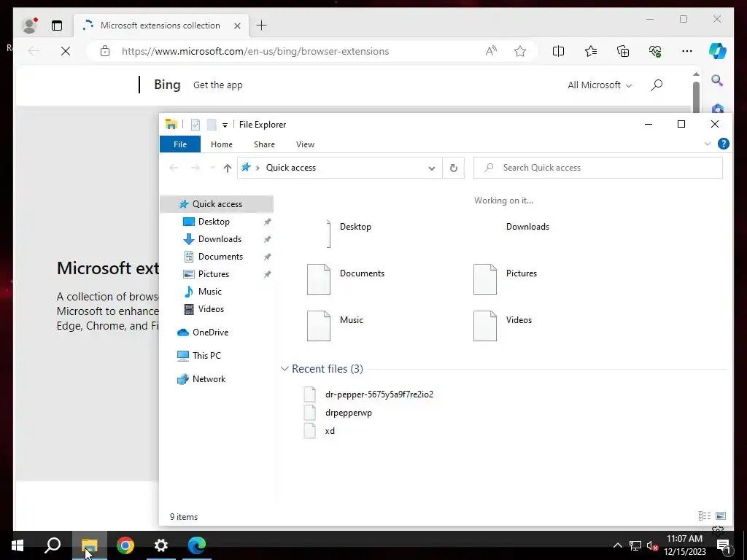The width and height of the screenshot is (747, 560).
Task: Select Music in navigation pane
Action: tap(209, 292)
